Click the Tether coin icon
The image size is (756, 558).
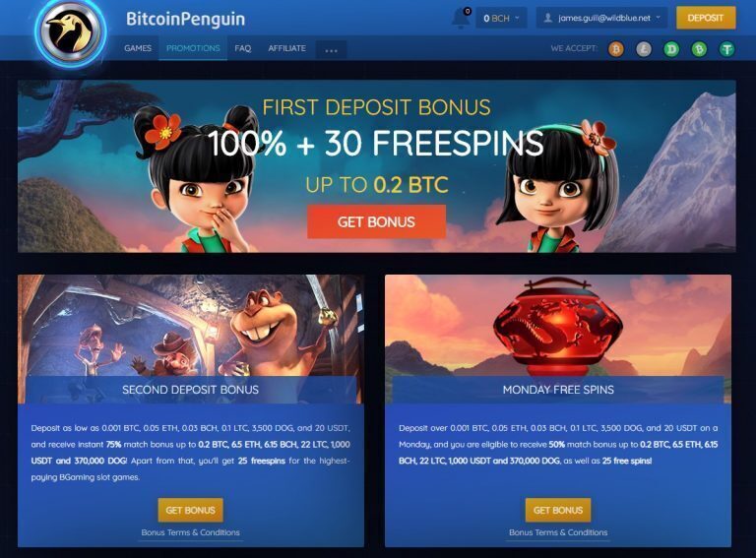click(x=727, y=48)
